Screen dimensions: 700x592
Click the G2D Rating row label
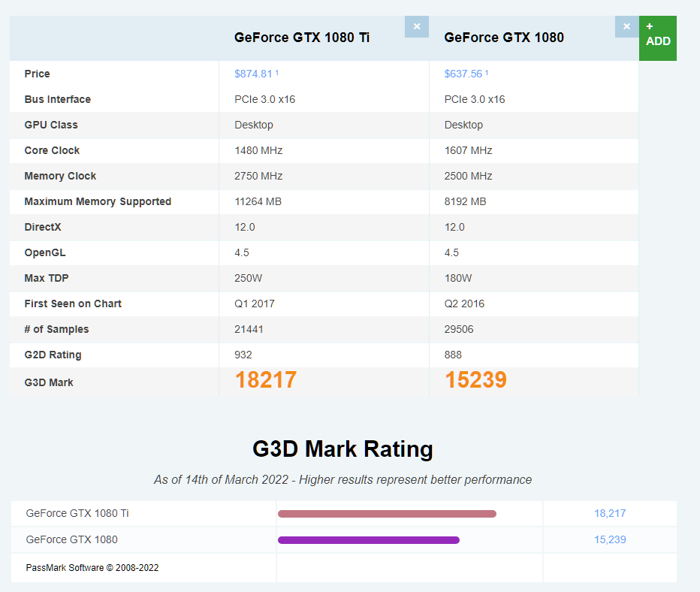coord(53,355)
